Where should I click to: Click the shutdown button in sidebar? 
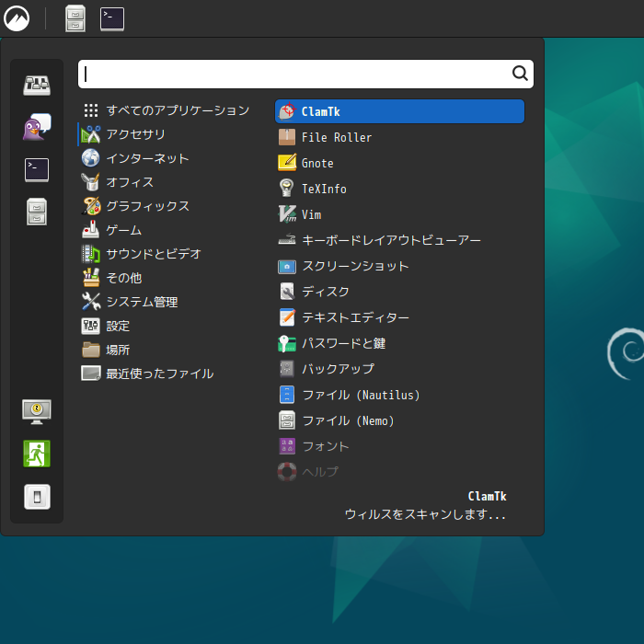pos(37,497)
